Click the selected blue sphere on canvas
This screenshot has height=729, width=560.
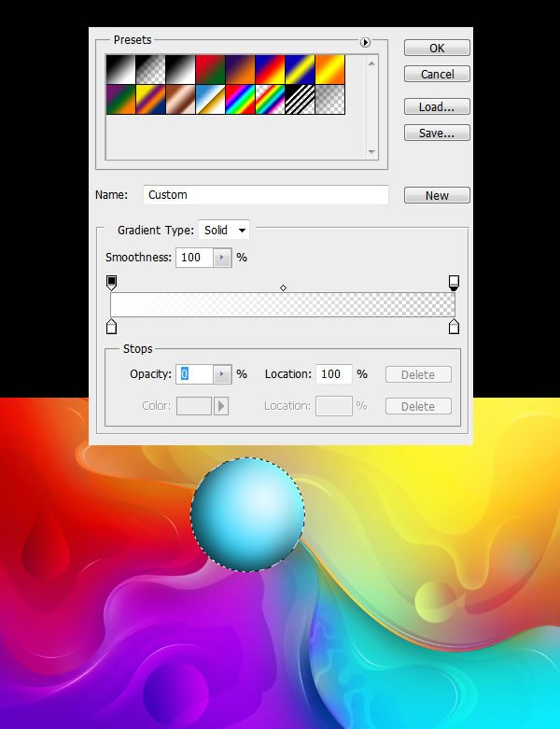pyautogui.click(x=247, y=514)
